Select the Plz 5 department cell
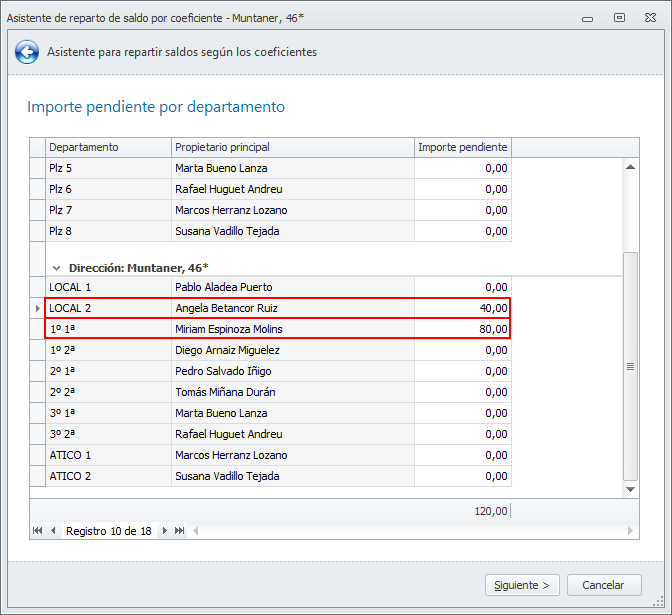The width and height of the screenshot is (672, 615). (108, 168)
